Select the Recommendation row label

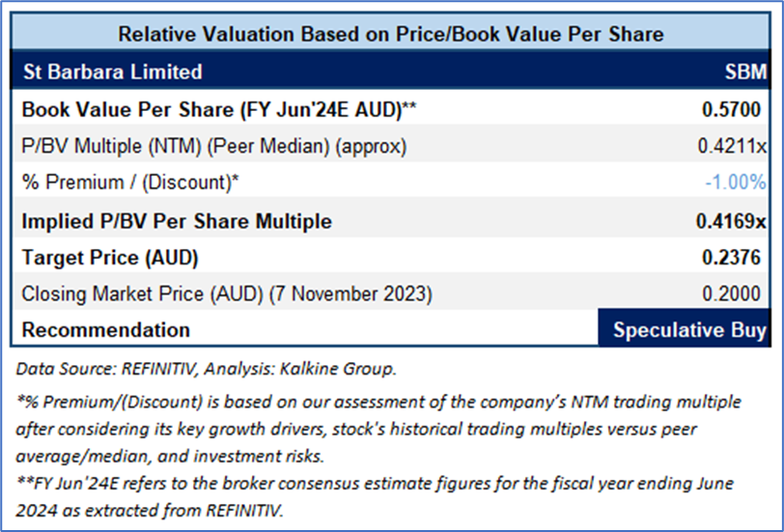pos(106,330)
